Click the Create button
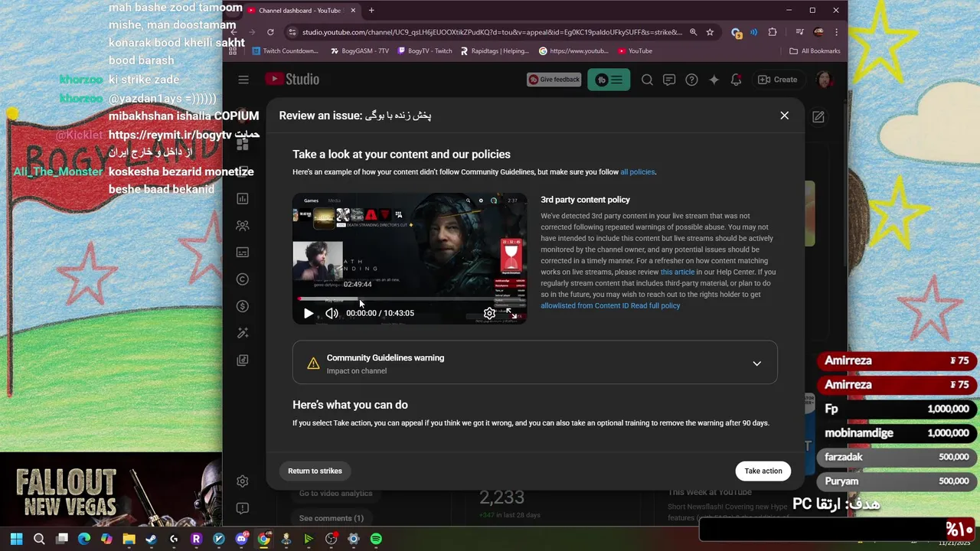Screen dimensions: 980x551 [777, 80]
